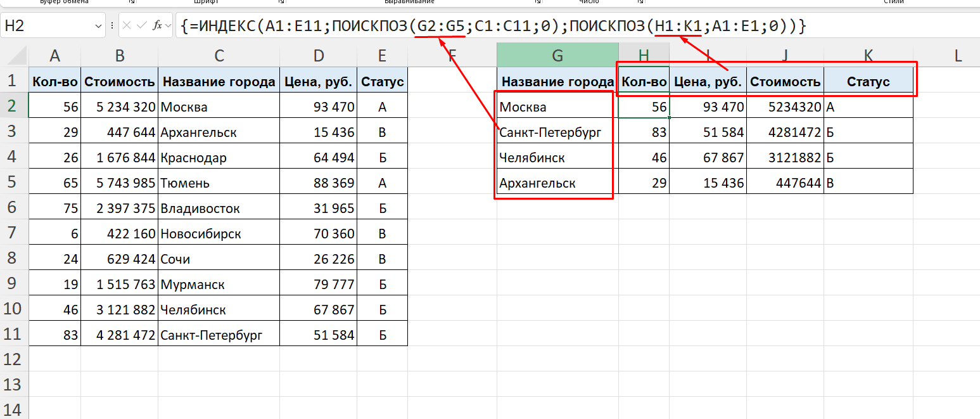The image size is (980, 419).
Task: Expand the chevron next to the fx icon
Action: pos(167,26)
